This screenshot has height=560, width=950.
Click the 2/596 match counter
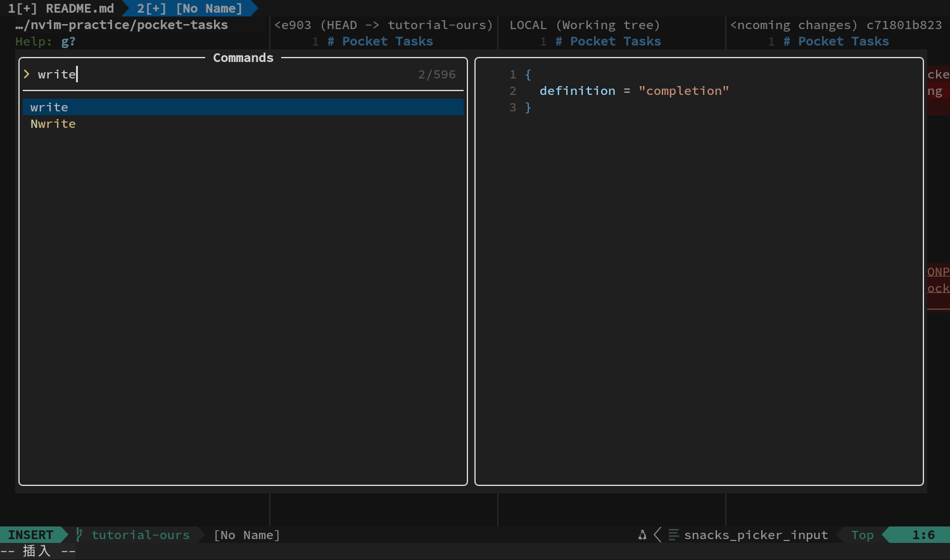point(437,74)
